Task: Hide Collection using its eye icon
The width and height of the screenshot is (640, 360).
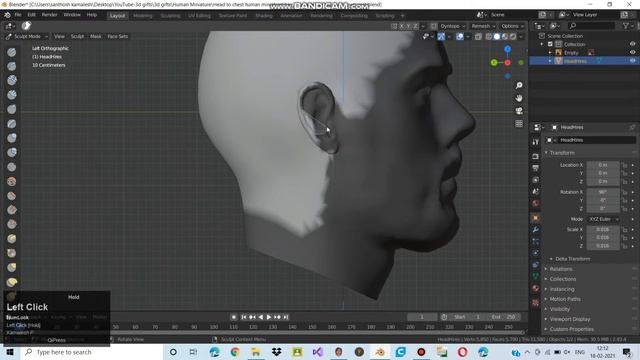Action: coord(632,44)
